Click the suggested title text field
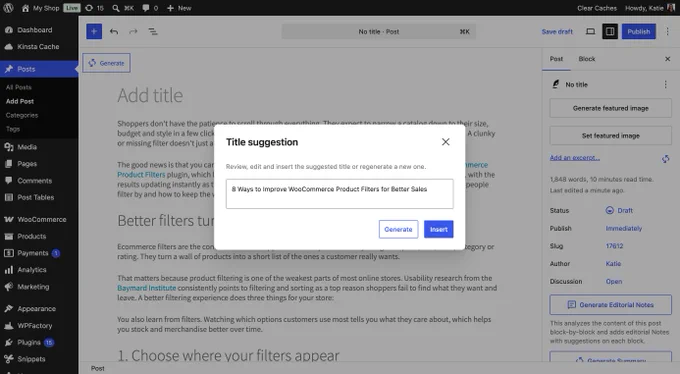 [340, 194]
